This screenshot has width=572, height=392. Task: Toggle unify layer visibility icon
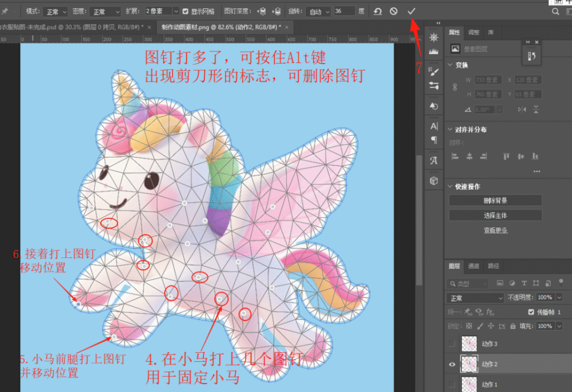[x=479, y=312]
